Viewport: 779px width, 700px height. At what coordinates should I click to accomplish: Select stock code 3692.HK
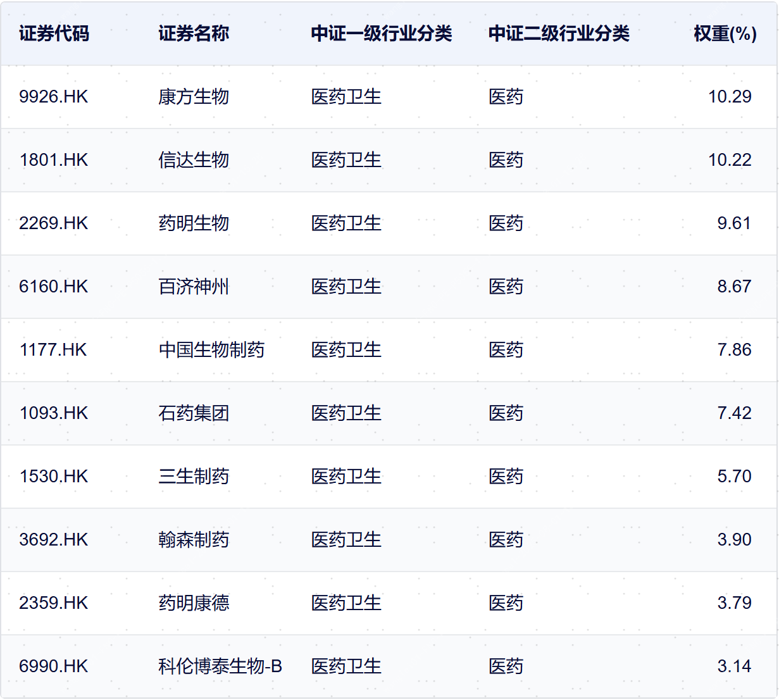pos(54,540)
